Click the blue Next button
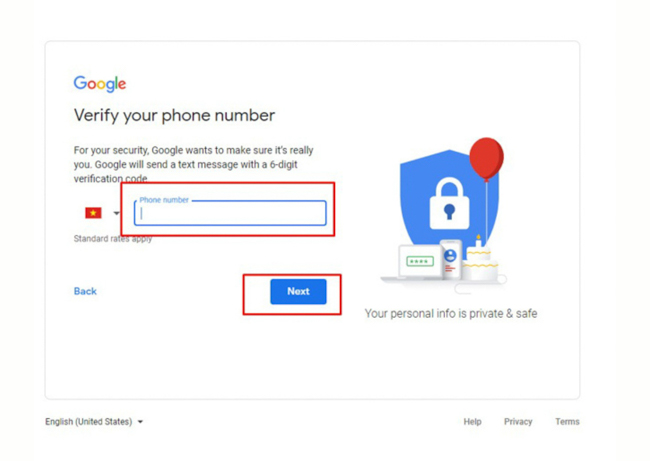 pos(298,291)
